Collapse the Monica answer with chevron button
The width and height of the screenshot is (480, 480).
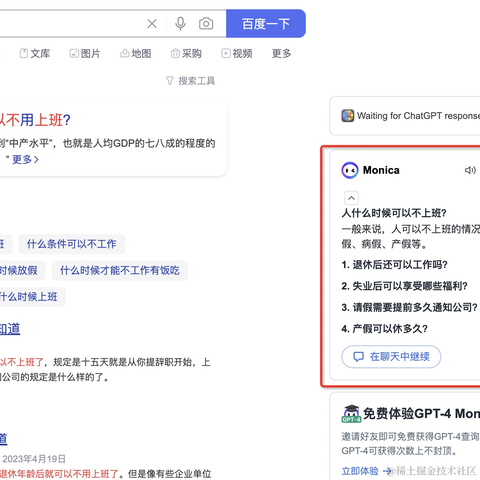351,198
